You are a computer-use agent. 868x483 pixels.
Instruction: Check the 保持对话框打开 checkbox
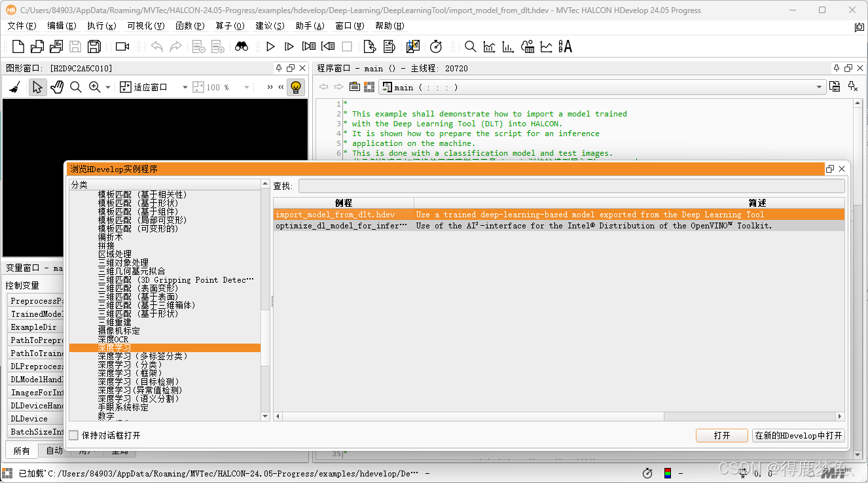(74, 435)
